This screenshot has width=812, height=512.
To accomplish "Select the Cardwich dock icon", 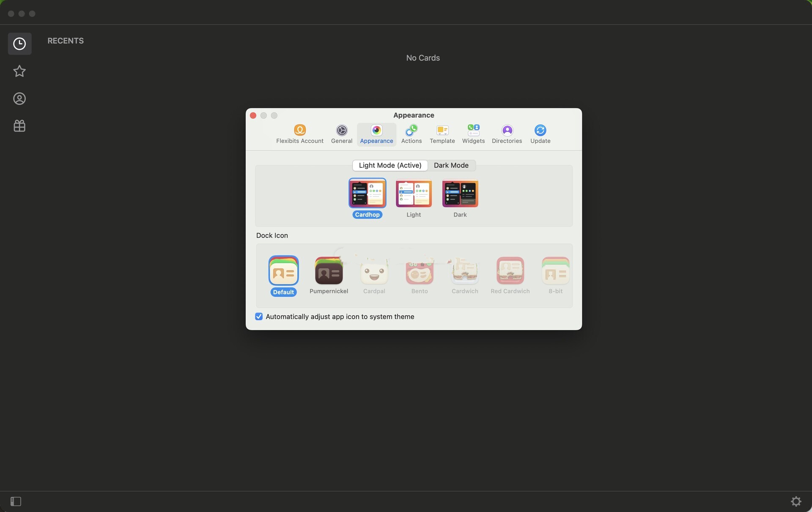I will [x=465, y=271].
